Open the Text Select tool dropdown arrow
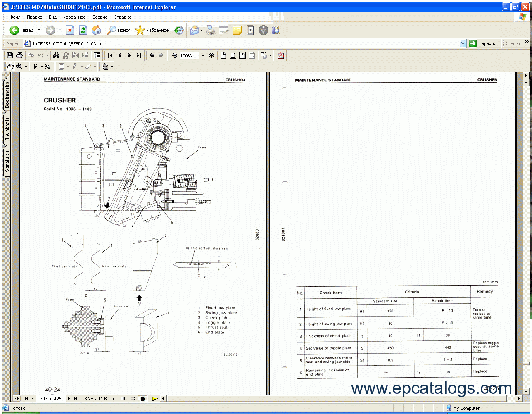The height and width of the screenshot is (414, 532). point(42,67)
